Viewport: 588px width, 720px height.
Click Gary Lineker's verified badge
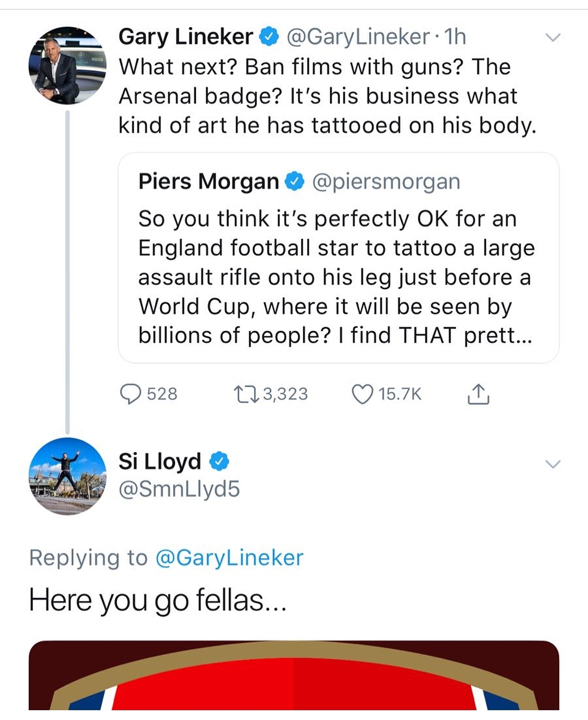[x=268, y=37]
